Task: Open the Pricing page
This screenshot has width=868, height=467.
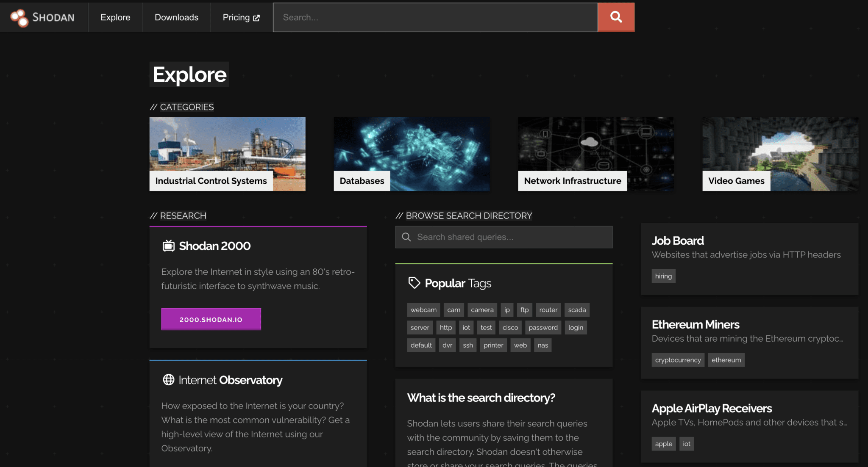Action: point(236,17)
